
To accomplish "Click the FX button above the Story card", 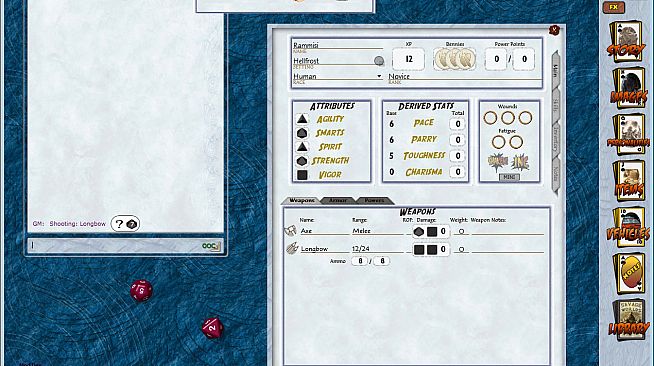I will (x=614, y=7).
